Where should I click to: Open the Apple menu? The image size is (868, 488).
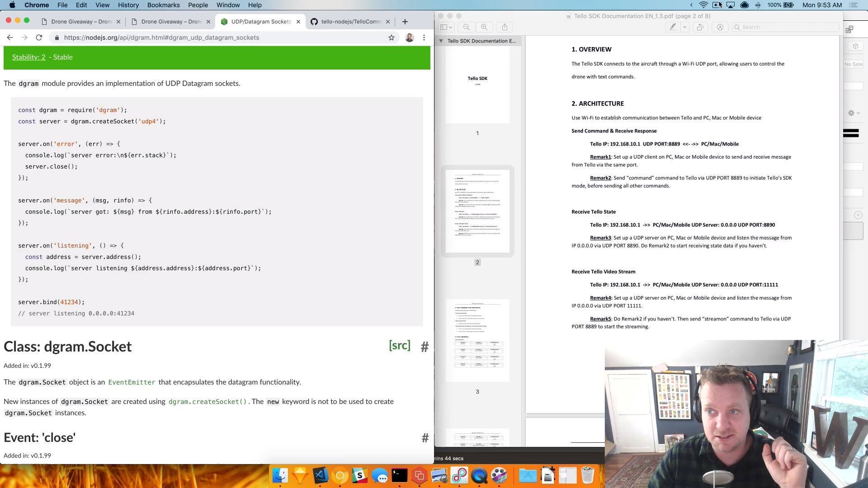coord(12,5)
